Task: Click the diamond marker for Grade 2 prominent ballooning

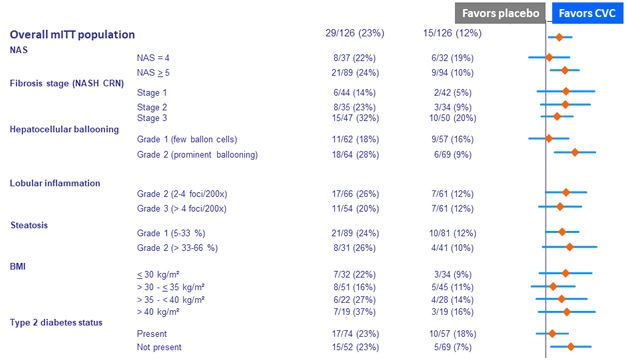Action: point(575,152)
